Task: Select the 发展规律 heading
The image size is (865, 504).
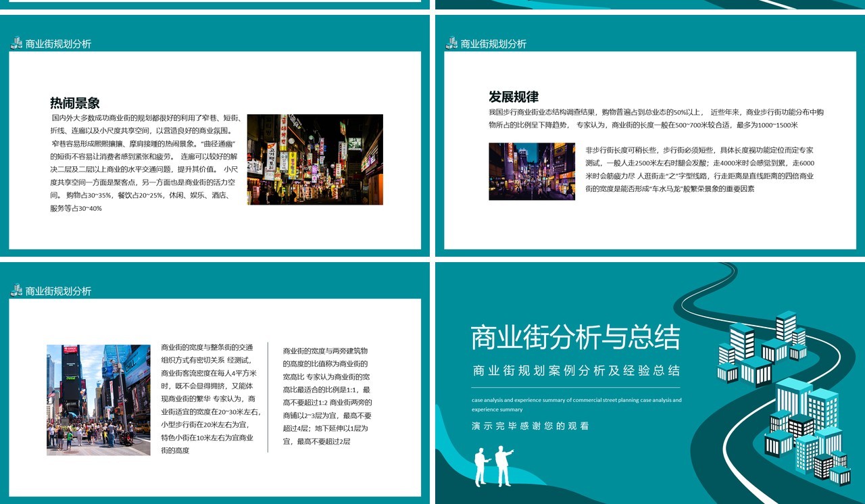Action: coord(514,97)
